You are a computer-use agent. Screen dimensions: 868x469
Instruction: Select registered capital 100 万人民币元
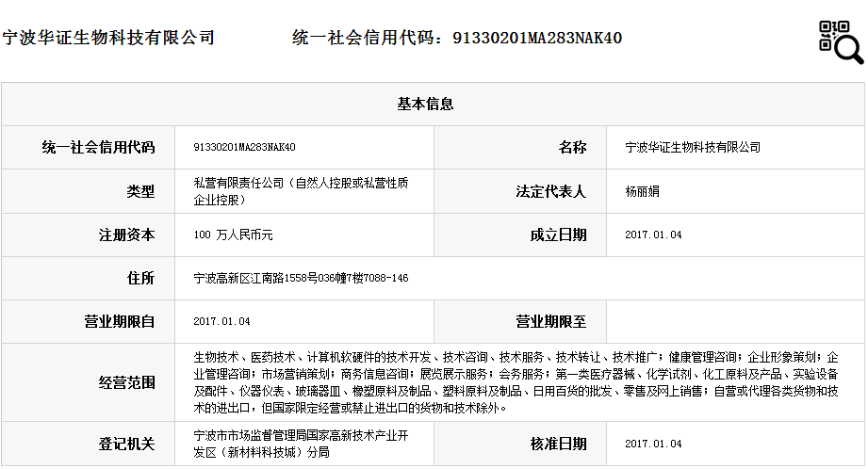(233, 235)
